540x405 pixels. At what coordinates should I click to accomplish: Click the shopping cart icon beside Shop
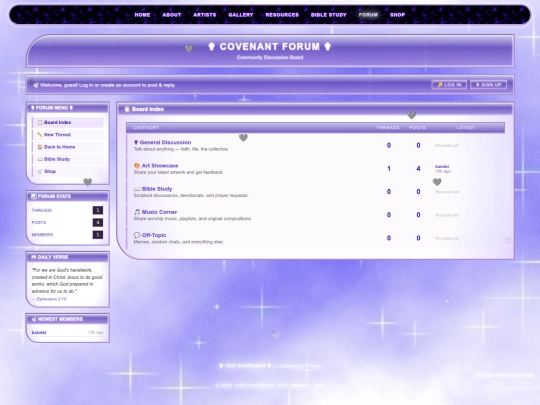click(40, 171)
